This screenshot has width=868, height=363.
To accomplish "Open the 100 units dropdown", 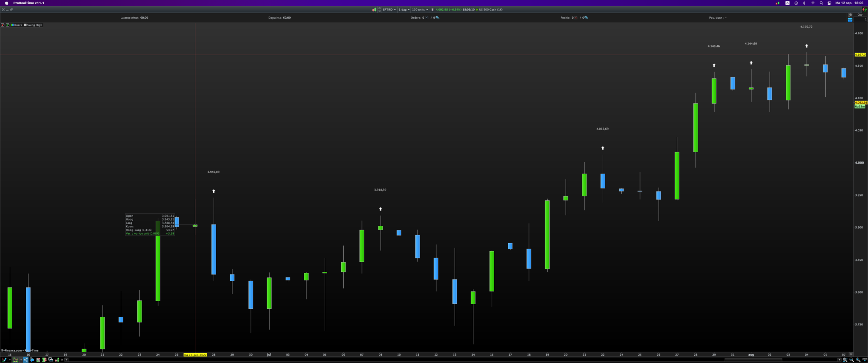I will click(x=420, y=9).
